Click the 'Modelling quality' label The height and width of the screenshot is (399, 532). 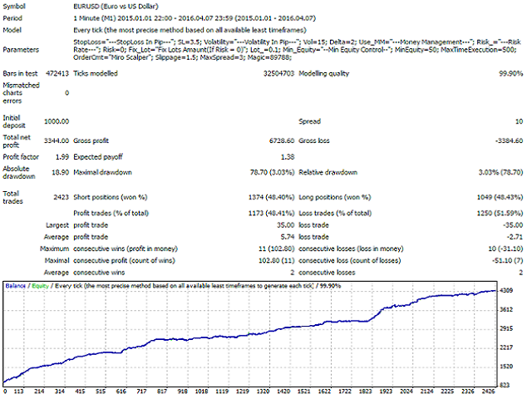pos(323,74)
